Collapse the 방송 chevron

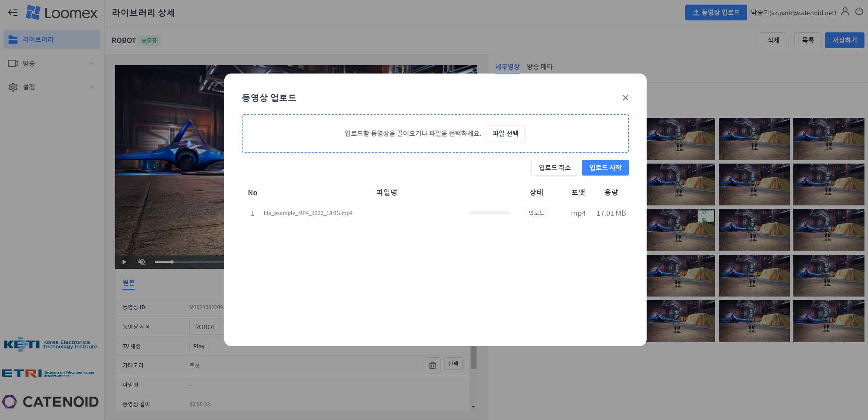coord(92,63)
